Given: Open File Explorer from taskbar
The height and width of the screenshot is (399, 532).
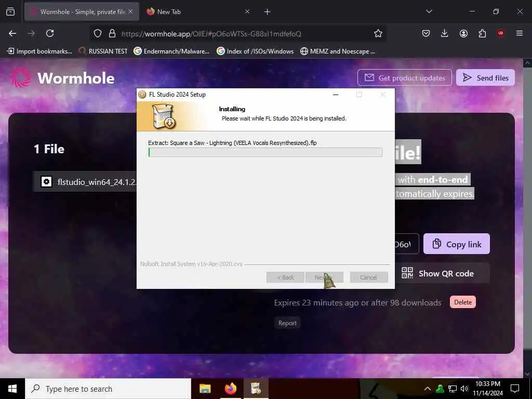Looking at the screenshot, I should click(205, 389).
